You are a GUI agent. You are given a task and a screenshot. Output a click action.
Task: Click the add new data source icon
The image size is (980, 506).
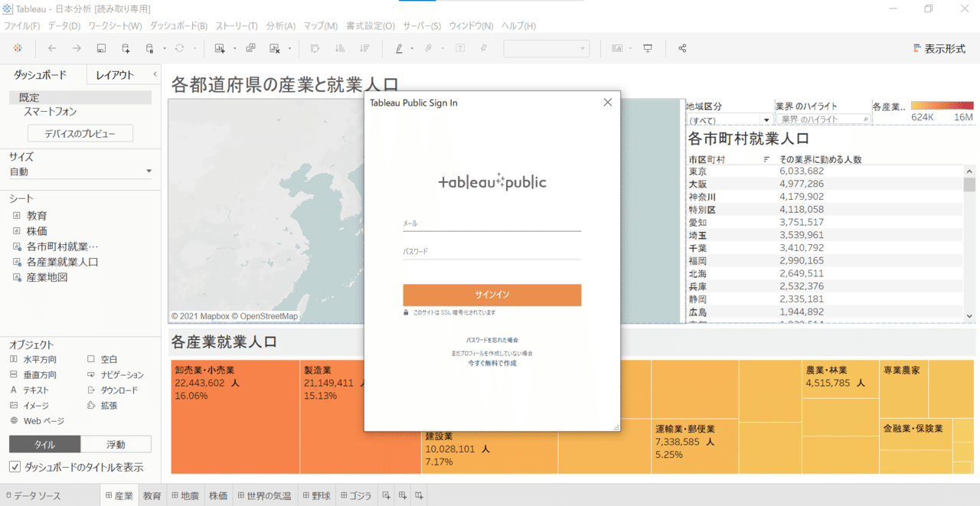126,48
